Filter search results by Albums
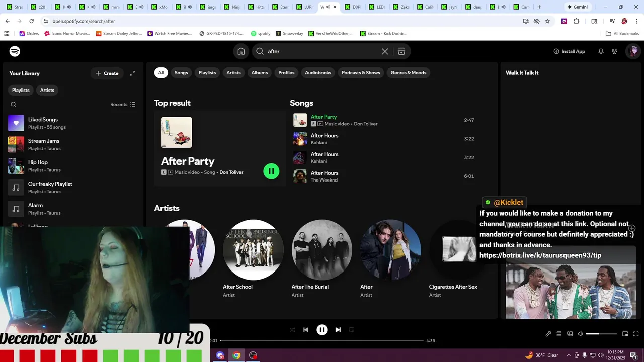This screenshot has height=362, width=644. coord(260,73)
